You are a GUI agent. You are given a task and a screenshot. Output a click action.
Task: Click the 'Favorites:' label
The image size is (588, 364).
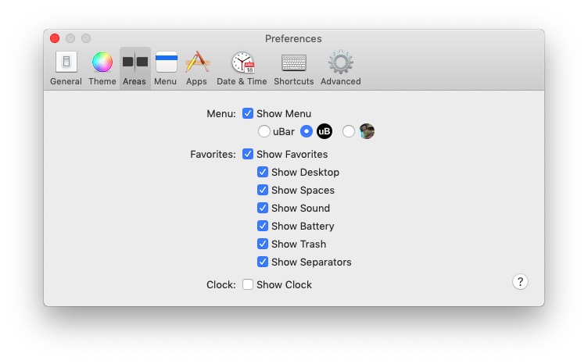pos(213,155)
